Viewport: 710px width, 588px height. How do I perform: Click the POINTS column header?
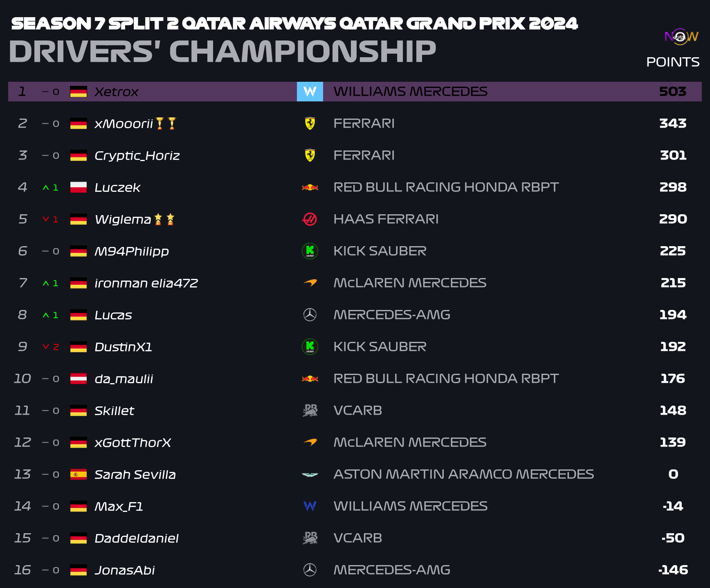coord(673,62)
